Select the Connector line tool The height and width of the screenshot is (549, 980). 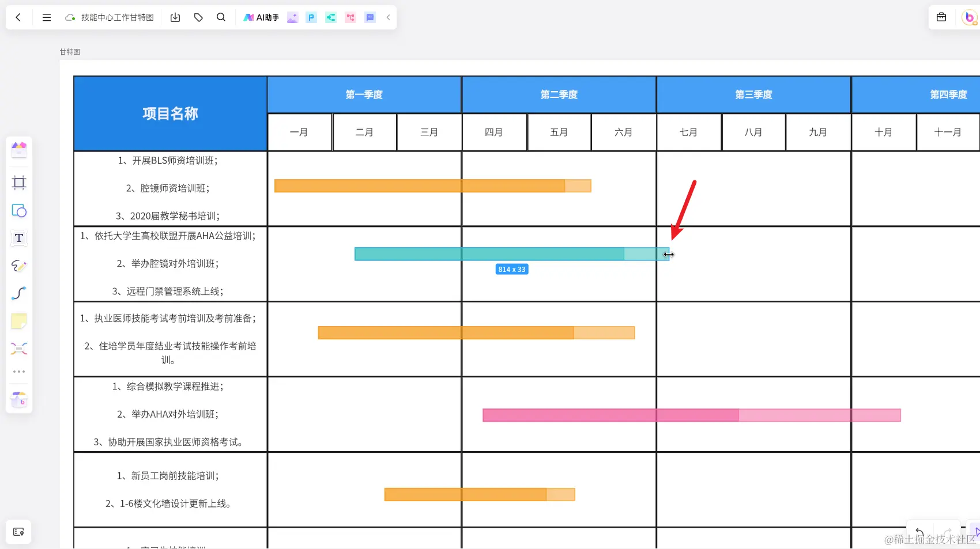click(19, 293)
